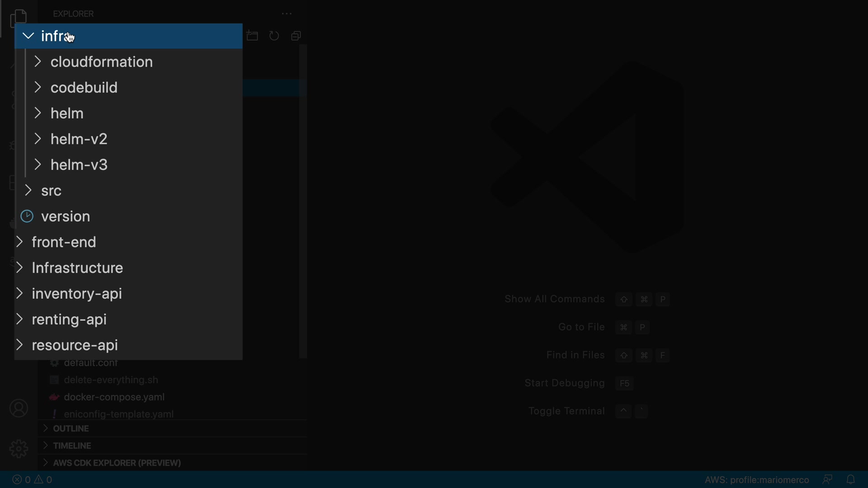Open the Accounts icon
868x488 pixels.
(x=19, y=408)
